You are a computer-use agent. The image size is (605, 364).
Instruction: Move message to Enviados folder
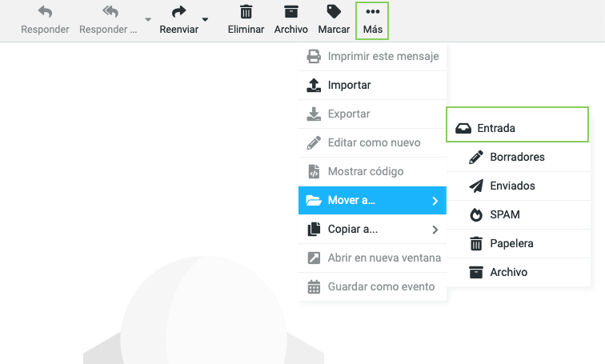(519, 186)
